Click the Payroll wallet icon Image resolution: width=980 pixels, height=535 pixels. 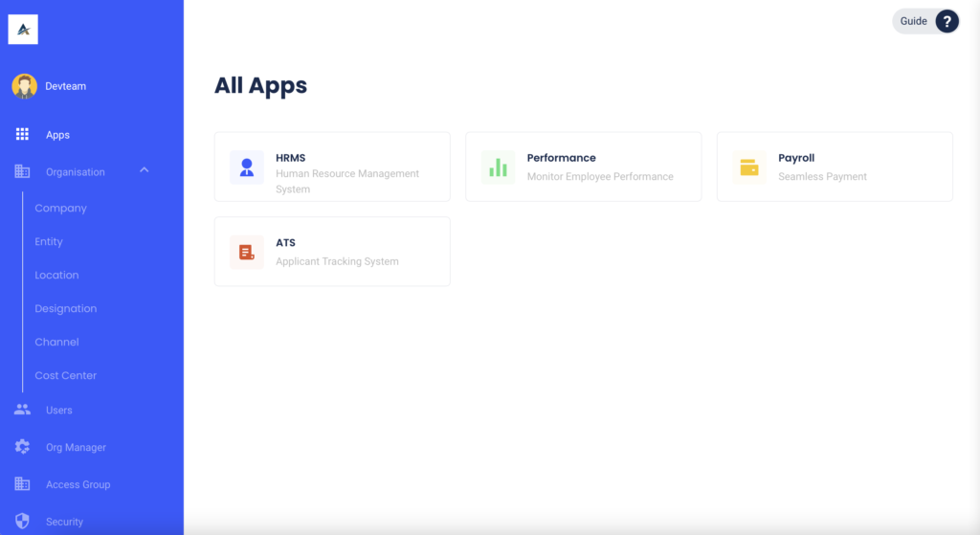point(749,167)
